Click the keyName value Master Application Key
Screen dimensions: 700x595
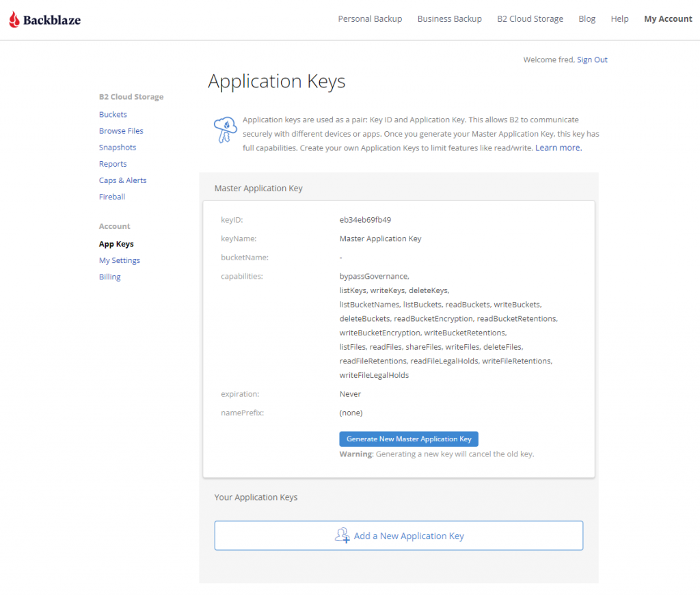[380, 238]
